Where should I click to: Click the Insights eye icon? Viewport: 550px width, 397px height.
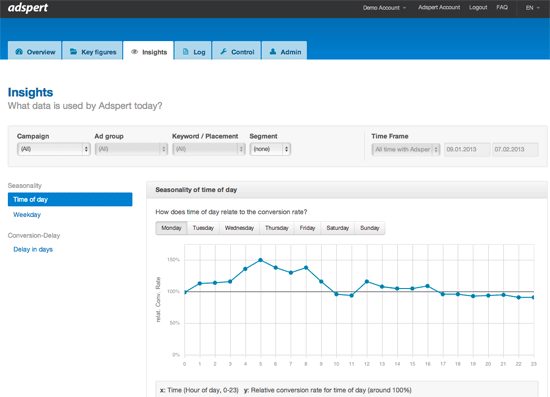134,52
